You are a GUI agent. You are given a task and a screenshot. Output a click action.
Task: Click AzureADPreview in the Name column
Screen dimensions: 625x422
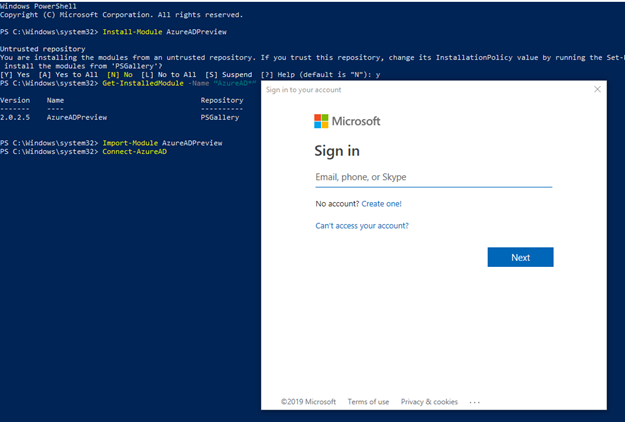[x=77, y=117]
